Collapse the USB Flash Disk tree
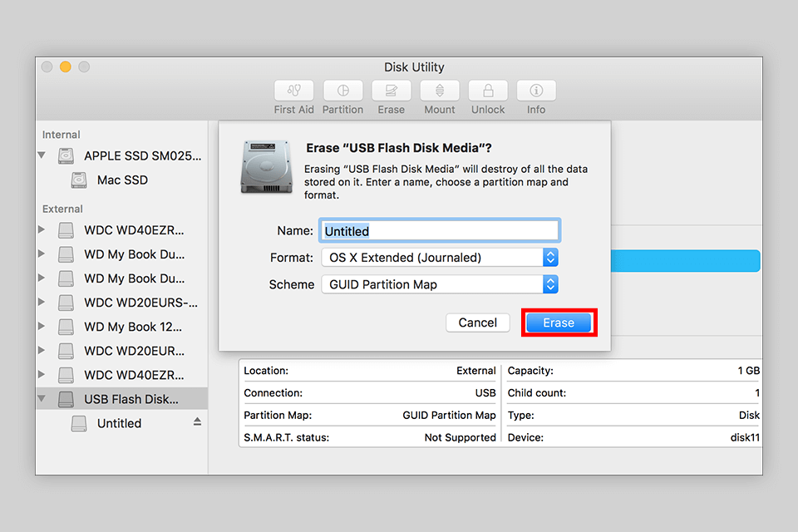The image size is (798, 532). [42, 399]
